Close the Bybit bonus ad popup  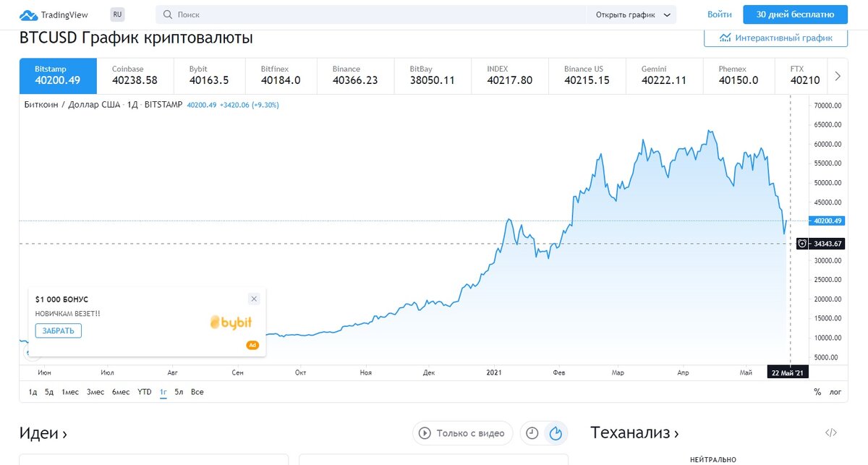click(x=253, y=299)
